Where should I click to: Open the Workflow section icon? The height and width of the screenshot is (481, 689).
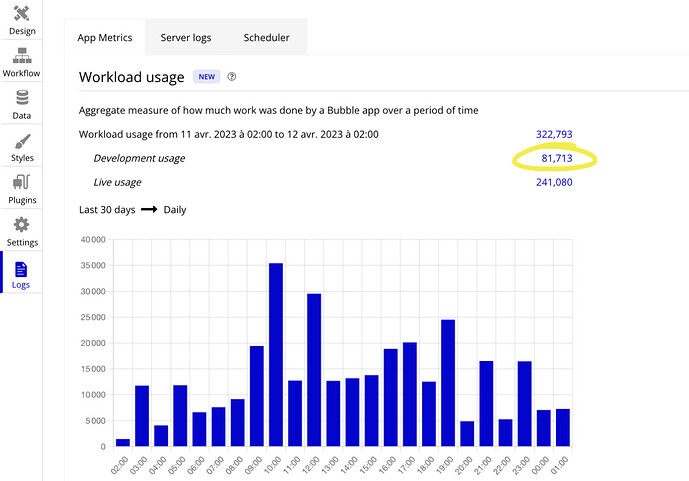point(22,55)
